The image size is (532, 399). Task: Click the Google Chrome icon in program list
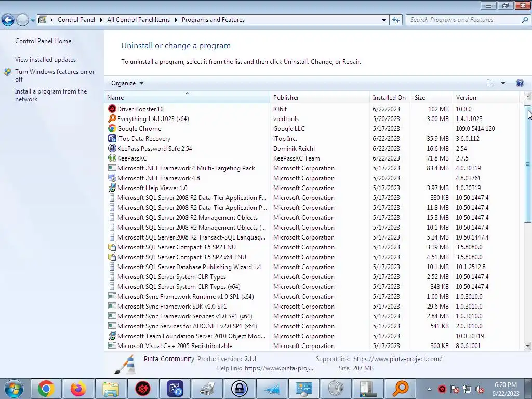pos(112,129)
